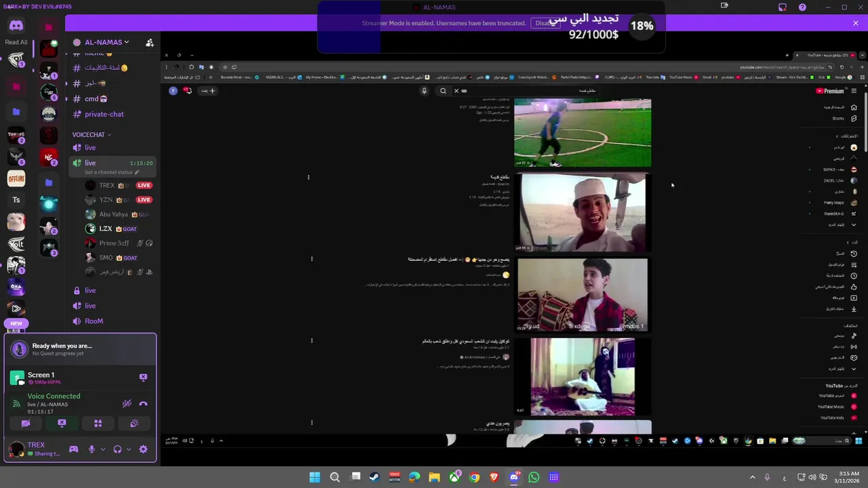The height and width of the screenshot is (488, 868).
Task: Open the Quest 'Ready when you are' card
Action: [80, 349]
